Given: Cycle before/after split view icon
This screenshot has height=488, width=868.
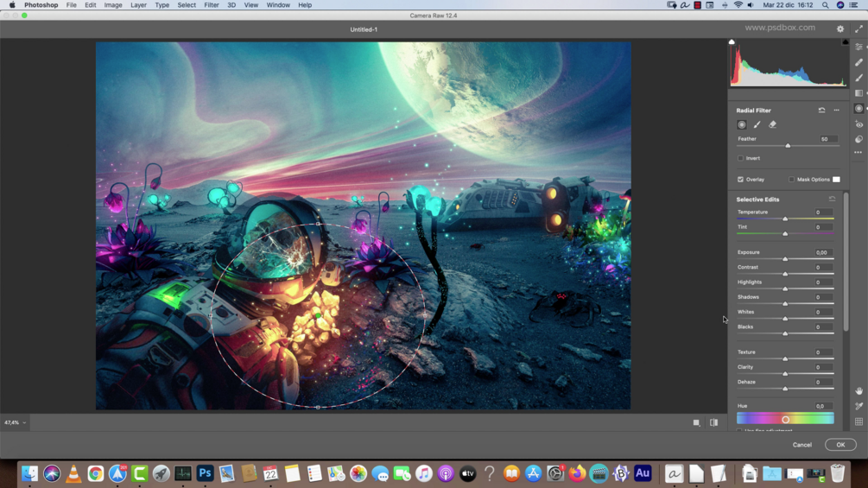Looking at the screenshot, I should pyautogui.click(x=713, y=422).
